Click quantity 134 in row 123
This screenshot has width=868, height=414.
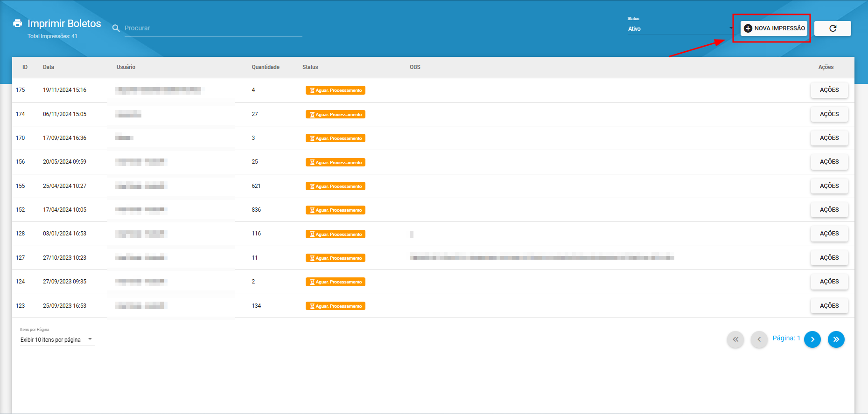pyautogui.click(x=256, y=306)
